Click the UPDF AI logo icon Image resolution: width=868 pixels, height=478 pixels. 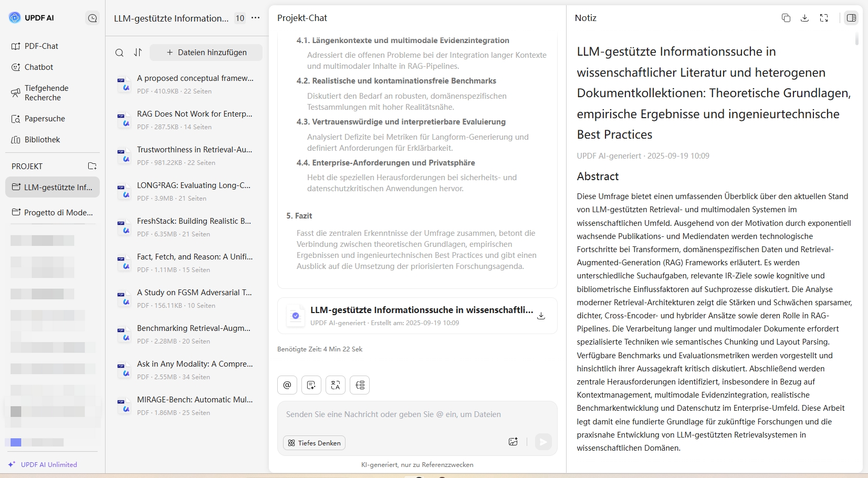(15, 17)
